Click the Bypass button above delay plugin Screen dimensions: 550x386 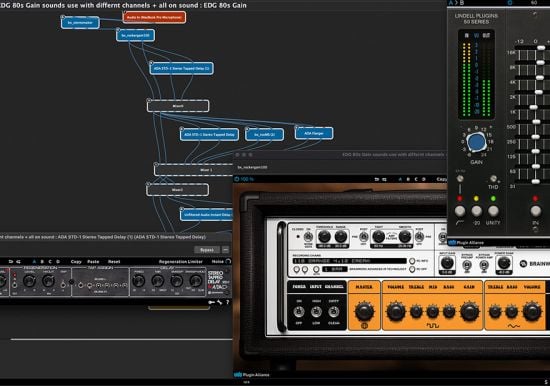[207, 250]
